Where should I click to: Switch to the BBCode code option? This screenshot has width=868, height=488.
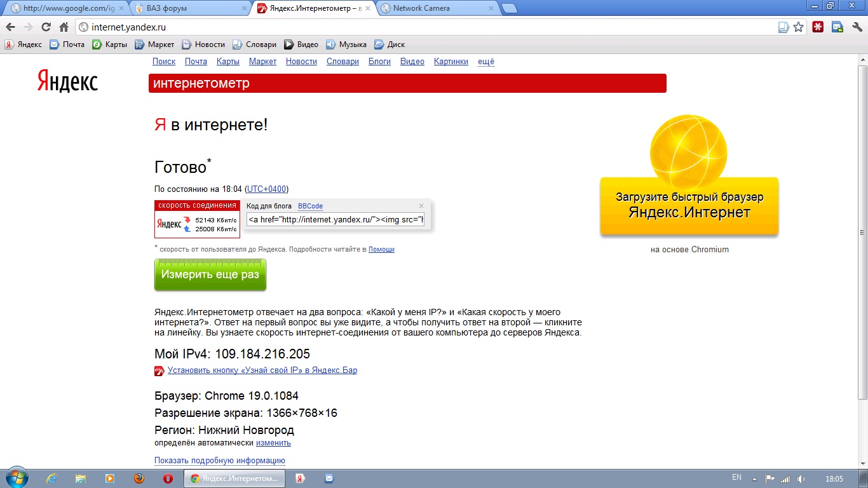[x=310, y=206]
